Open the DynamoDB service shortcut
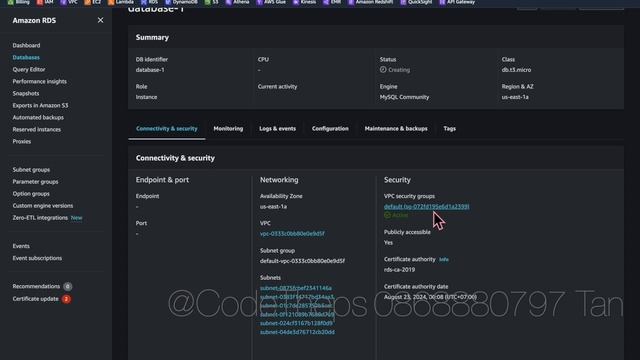 tap(181, 2)
